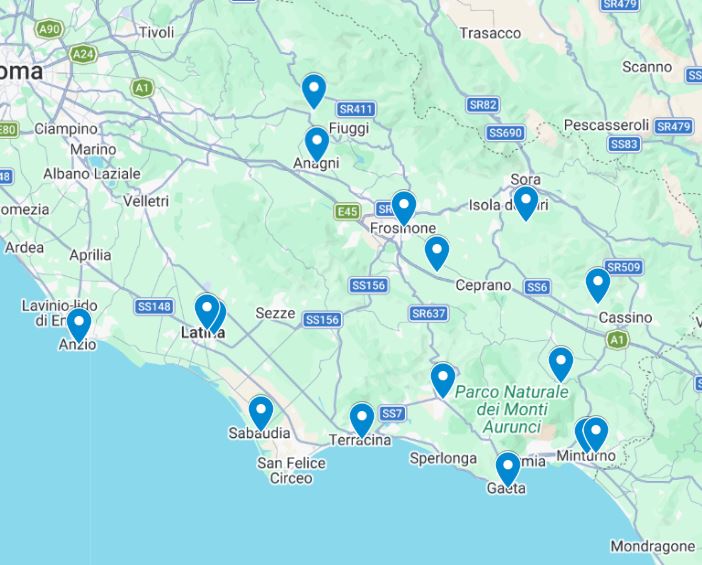Click the Pescasseroli place label
Viewport: 702px width, 565px height.
coord(606,125)
